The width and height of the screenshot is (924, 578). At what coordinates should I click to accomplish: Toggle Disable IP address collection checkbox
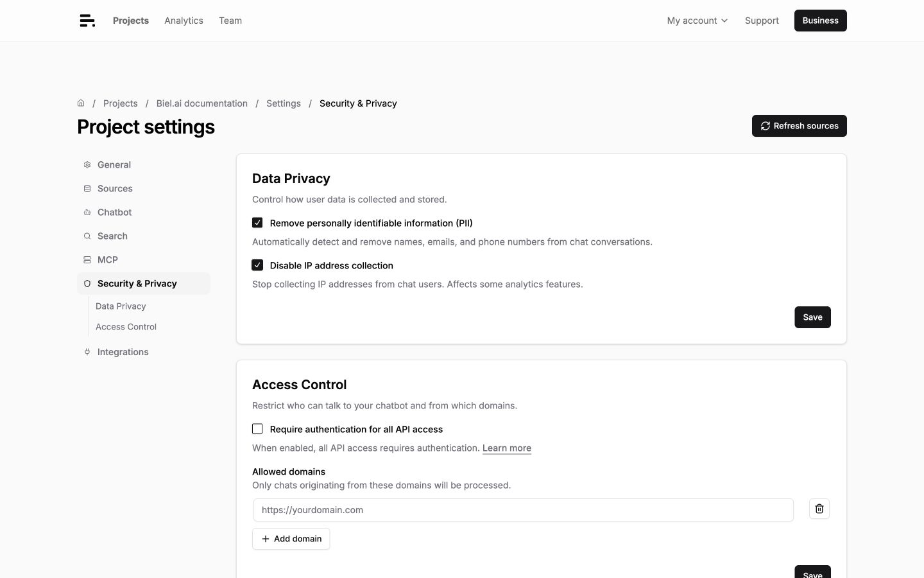257,265
